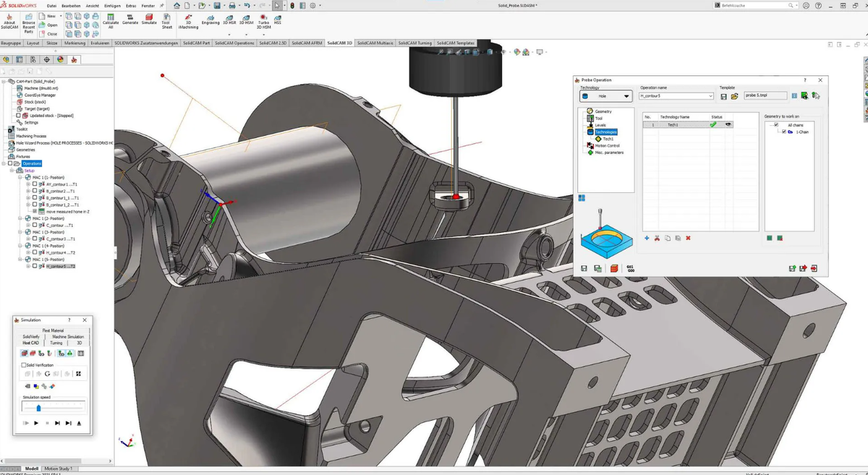Screen dimensions: 868x475
Task: Save template icon in Probe Operation
Action: click(723, 96)
